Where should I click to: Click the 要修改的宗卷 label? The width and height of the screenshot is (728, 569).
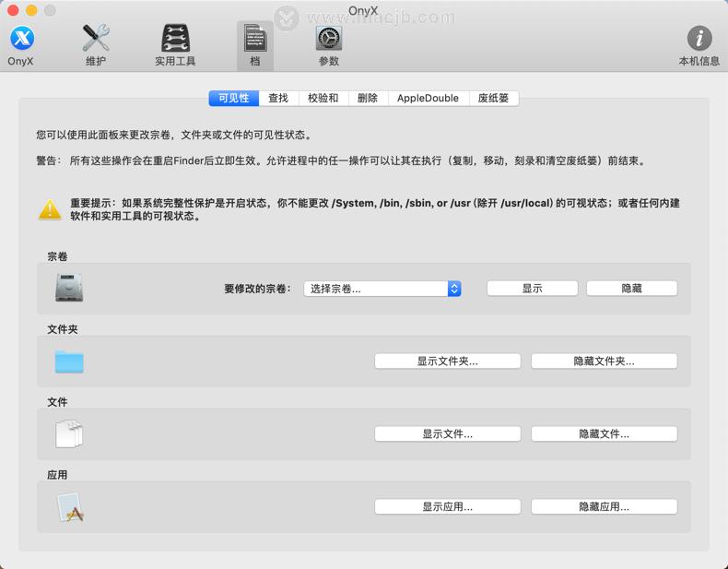click(257, 289)
